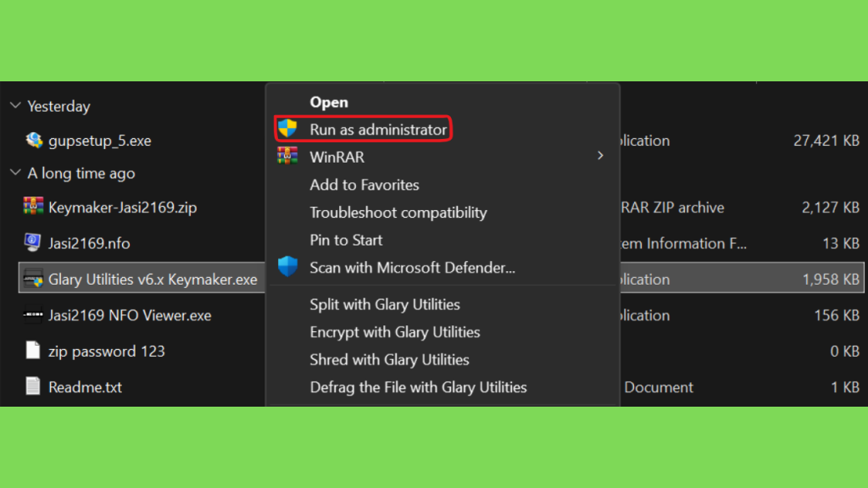Select Shred with Glary Utilities
Screen dimensions: 868x488
[x=389, y=360]
